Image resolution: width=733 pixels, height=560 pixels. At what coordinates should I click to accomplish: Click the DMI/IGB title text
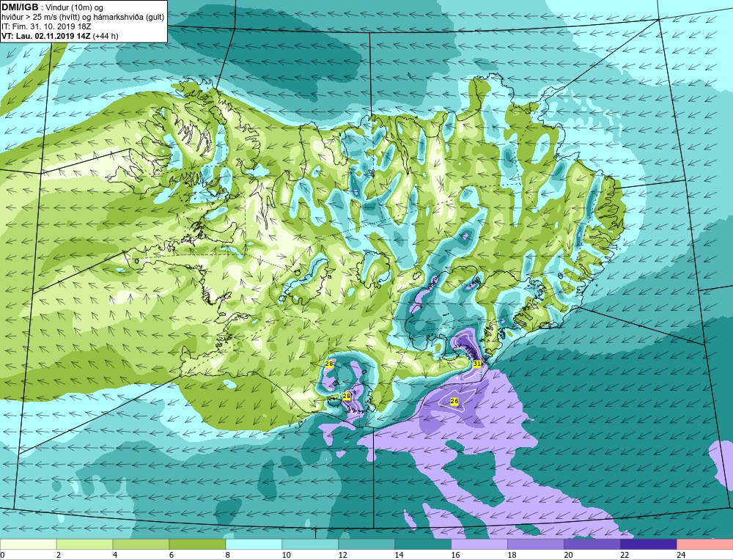point(20,7)
